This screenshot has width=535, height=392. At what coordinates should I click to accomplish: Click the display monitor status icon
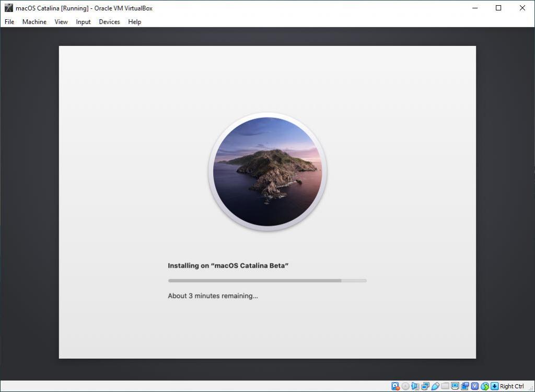[x=455, y=386]
